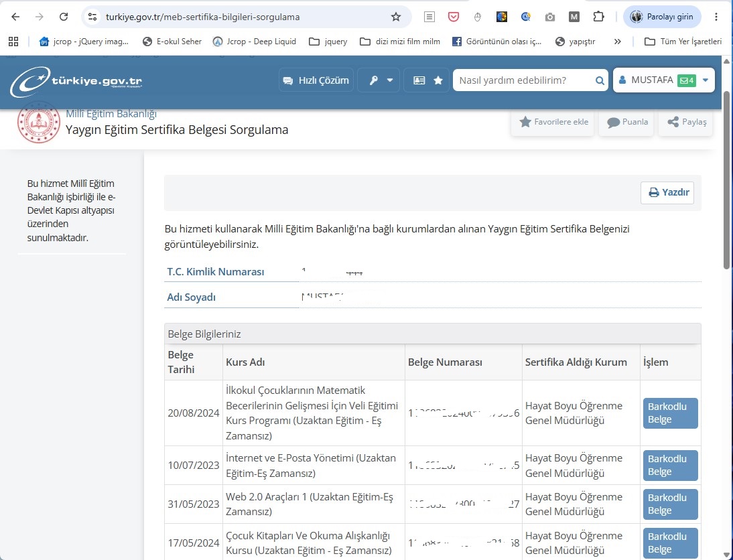Screen dimensions: 733x560
Task: Click the türkiye.gov.tr logo
Action: [x=76, y=82]
